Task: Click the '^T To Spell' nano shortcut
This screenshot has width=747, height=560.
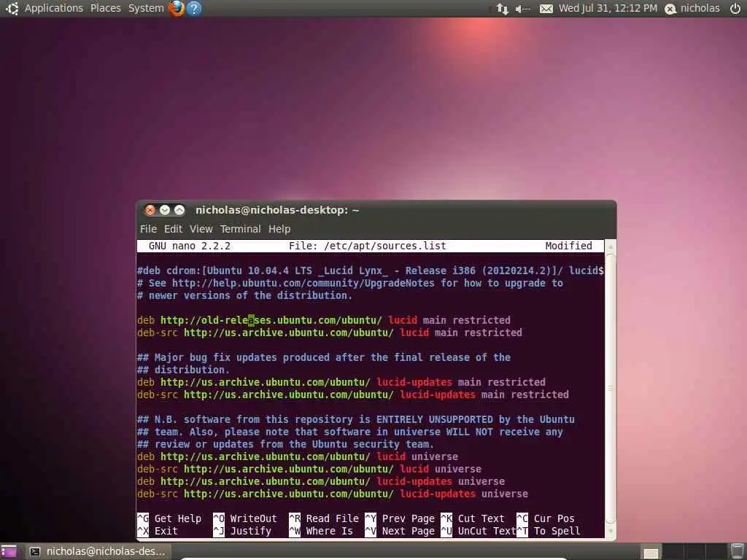Action: coord(549,531)
